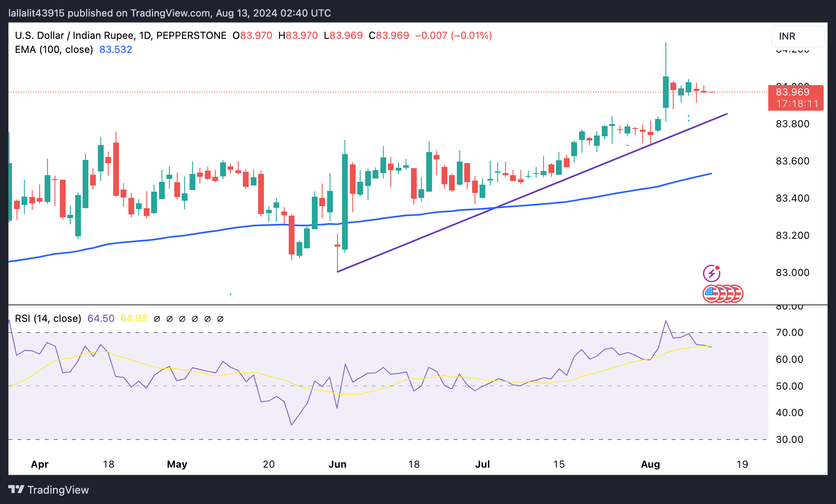Click the blue EMA value 83.532
836x504 pixels.
point(116,50)
